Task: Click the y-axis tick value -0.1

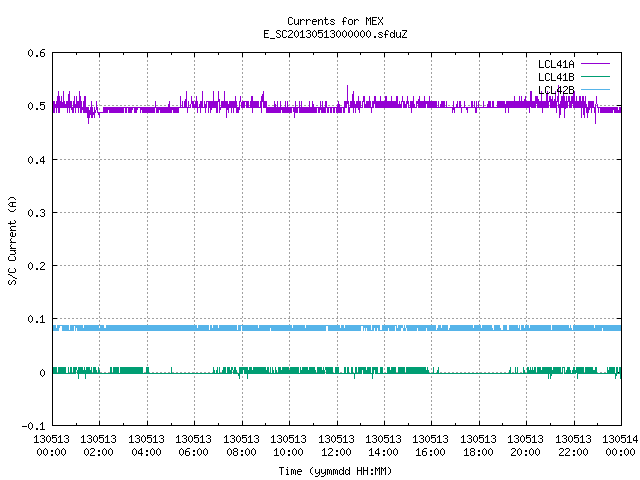Action: pos(33,426)
